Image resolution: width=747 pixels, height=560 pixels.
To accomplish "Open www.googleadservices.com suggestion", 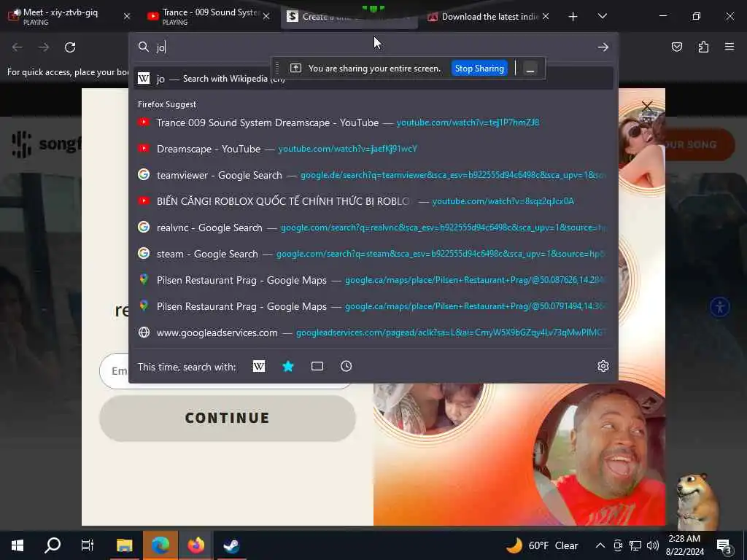I will [x=373, y=332].
